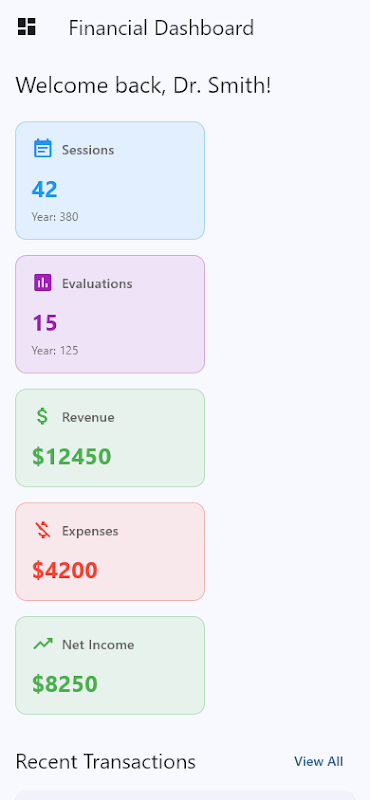Open the View All transactions link
370x800 pixels.
point(318,761)
